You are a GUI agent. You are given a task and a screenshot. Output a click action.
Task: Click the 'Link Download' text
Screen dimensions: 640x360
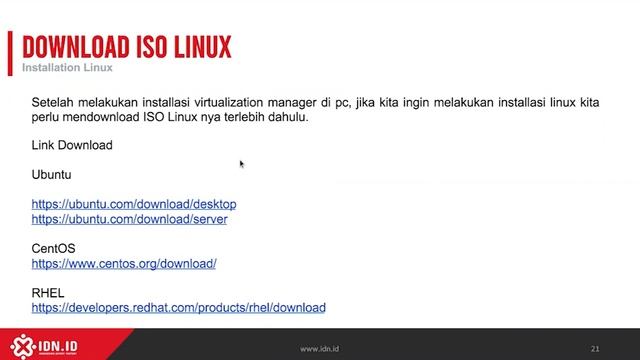[72, 145]
